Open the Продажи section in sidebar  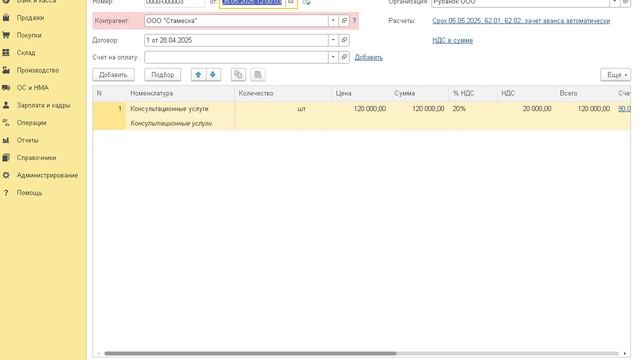coord(30,18)
